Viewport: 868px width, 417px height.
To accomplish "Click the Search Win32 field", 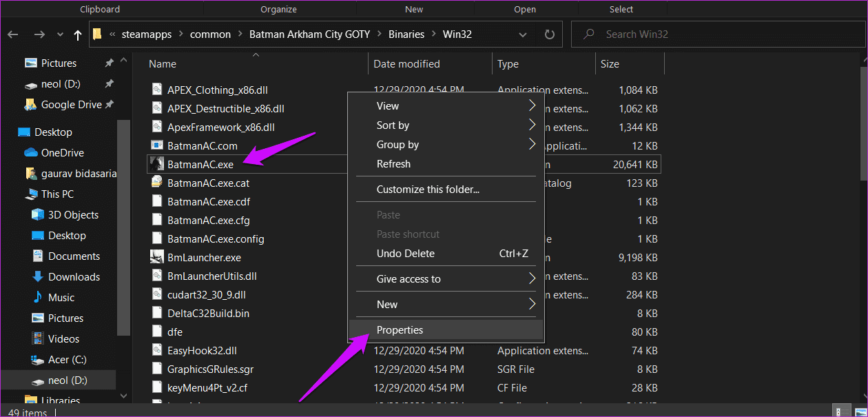I will (716, 34).
